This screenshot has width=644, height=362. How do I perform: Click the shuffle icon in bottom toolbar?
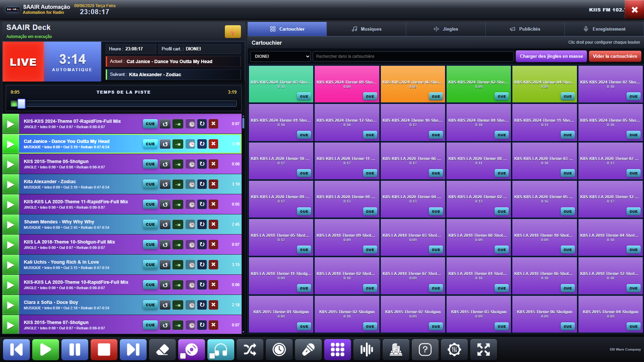point(250,350)
